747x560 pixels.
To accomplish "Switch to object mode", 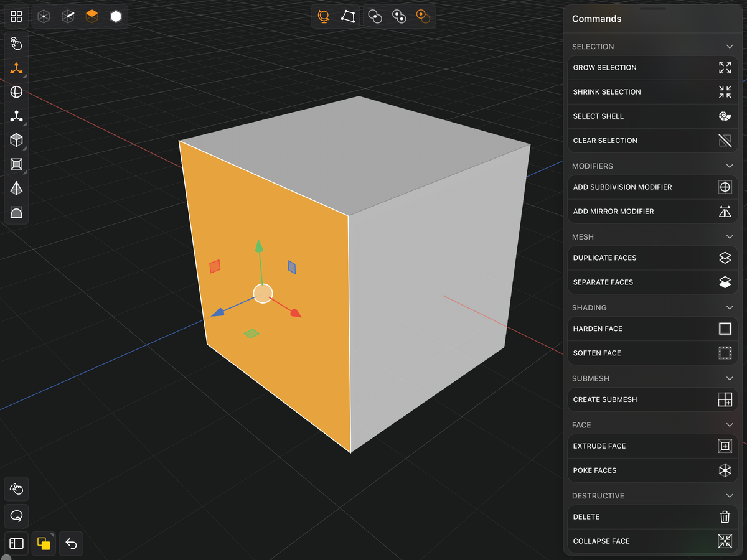I will coord(115,16).
